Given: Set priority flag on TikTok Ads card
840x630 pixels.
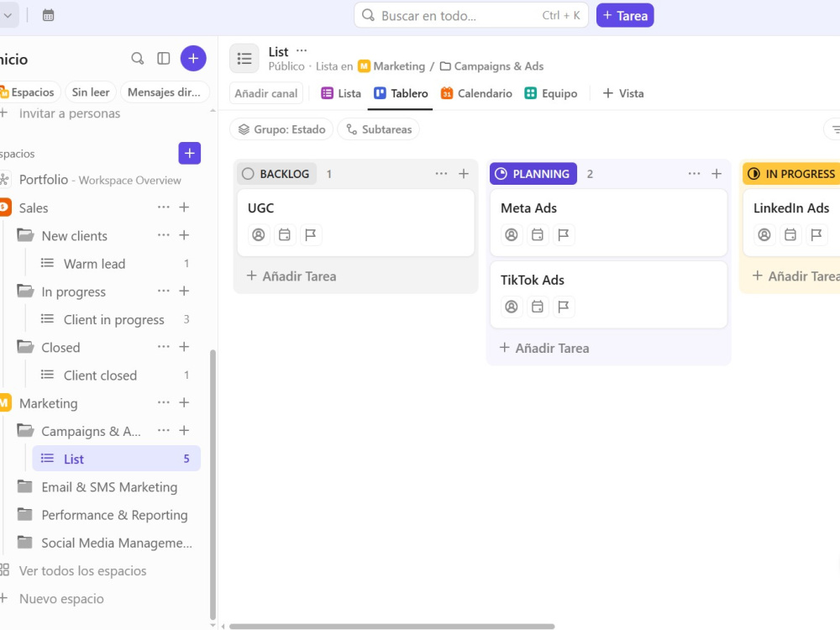Looking at the screenshot, I should click(564, 307).
